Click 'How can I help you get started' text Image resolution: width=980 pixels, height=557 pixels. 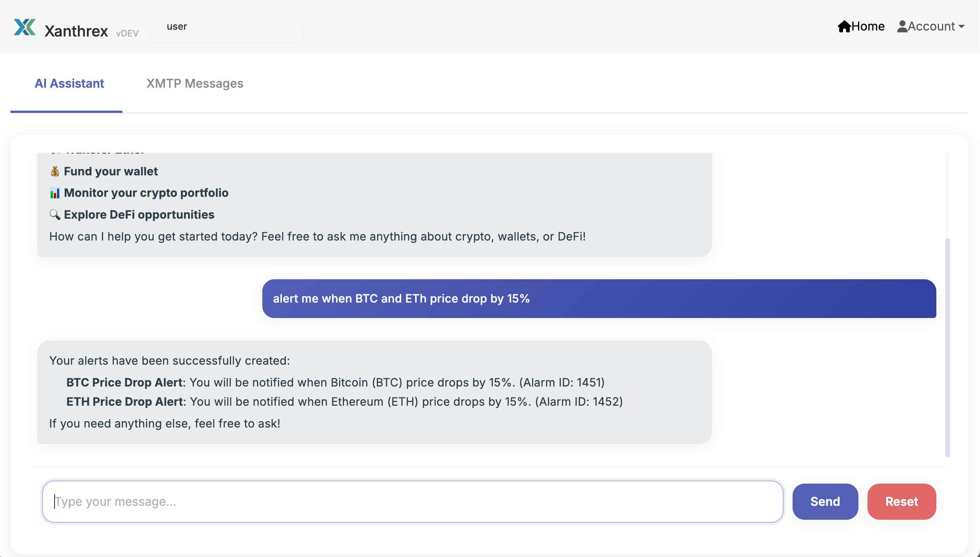317,236
